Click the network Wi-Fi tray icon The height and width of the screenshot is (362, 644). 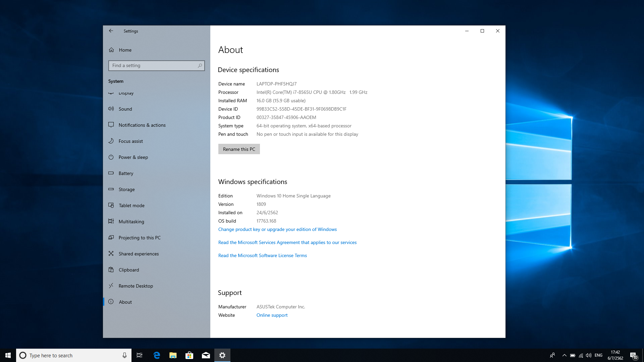581,355
